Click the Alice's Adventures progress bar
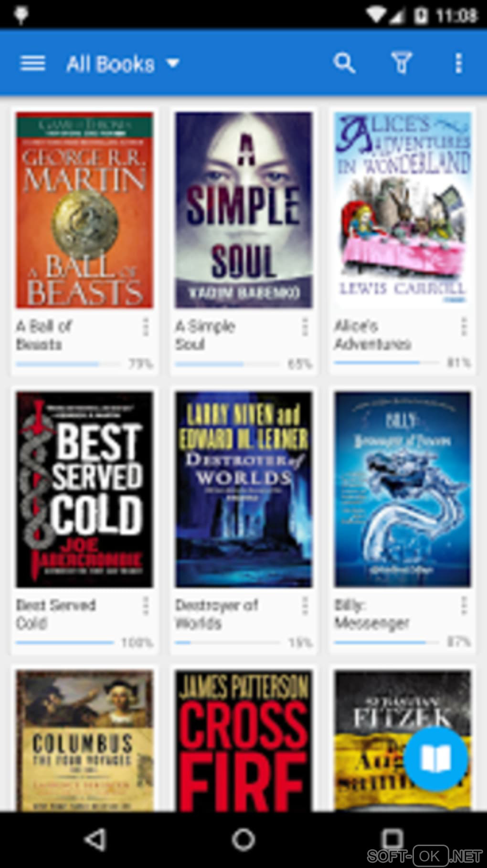The height and width of the screenshot is (868, 487). point(386,363)
